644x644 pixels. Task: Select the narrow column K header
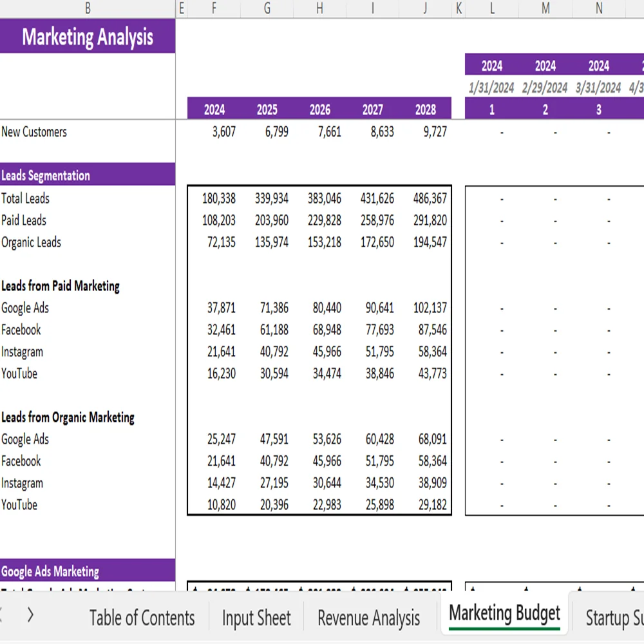[x=459, y=8]
